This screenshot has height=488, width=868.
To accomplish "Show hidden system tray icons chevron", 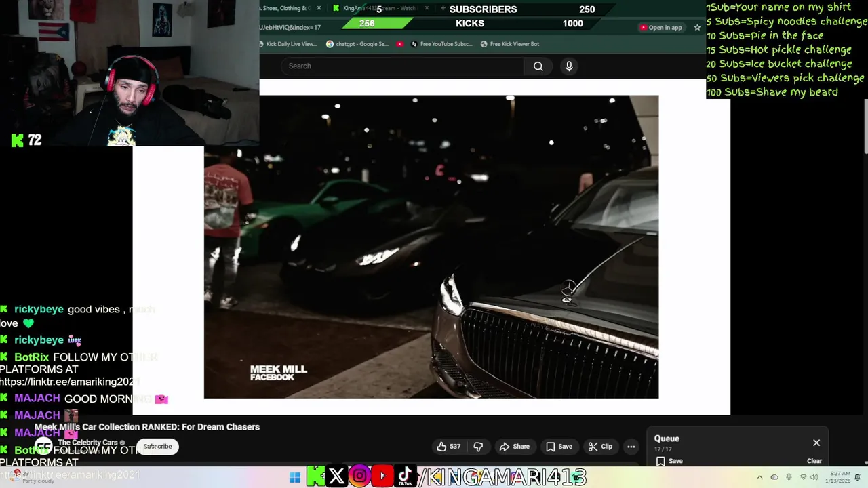I will pyautogui.click(x=759, y=477).
